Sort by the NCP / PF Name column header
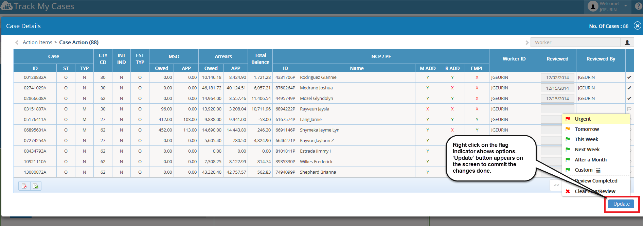The image size is (644, 226). coord(357,68)
